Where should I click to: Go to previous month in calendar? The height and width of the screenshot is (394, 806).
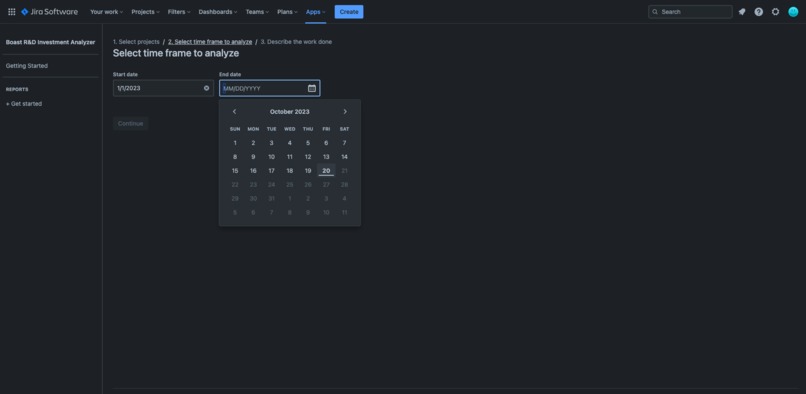(234, 112)
